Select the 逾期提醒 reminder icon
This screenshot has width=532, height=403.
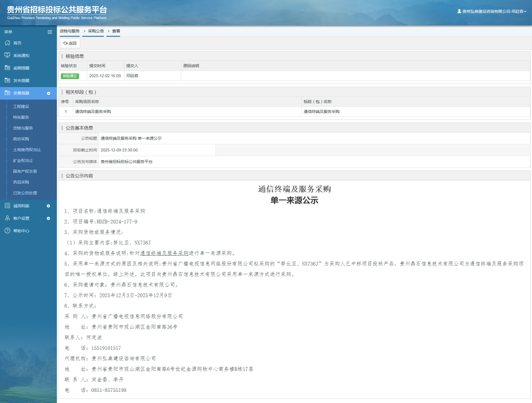coord(7,68)
